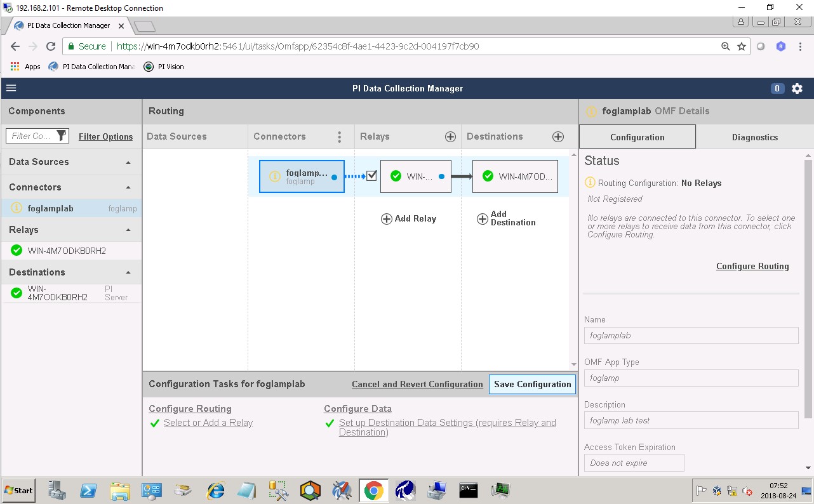Toggle the relay routing checkbox

[372, 176]
